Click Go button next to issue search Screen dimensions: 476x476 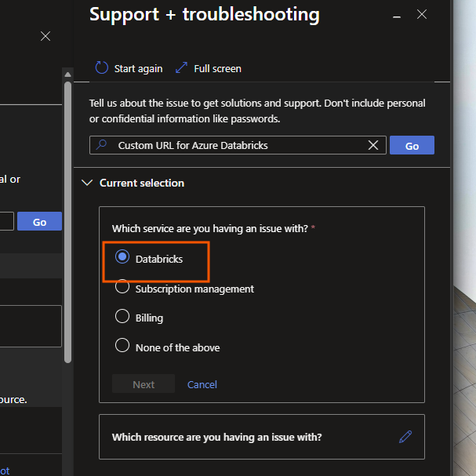click(412, 145)
